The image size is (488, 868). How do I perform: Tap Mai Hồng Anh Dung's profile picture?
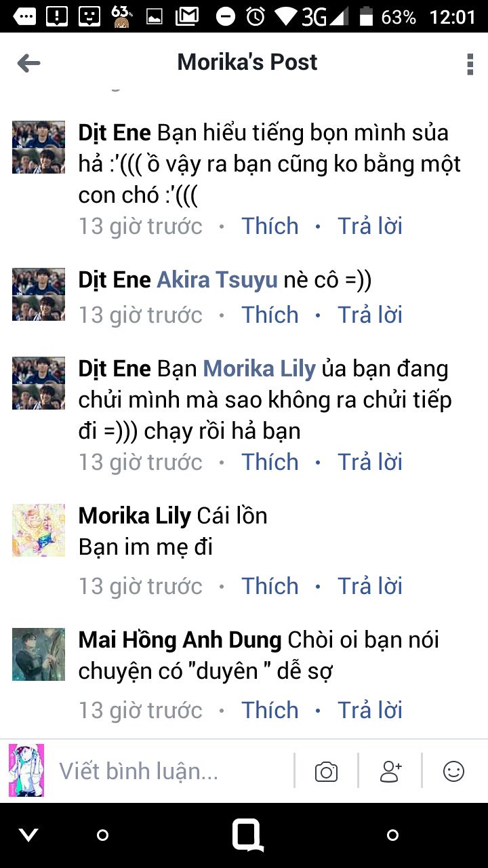[x=39, y=654]
